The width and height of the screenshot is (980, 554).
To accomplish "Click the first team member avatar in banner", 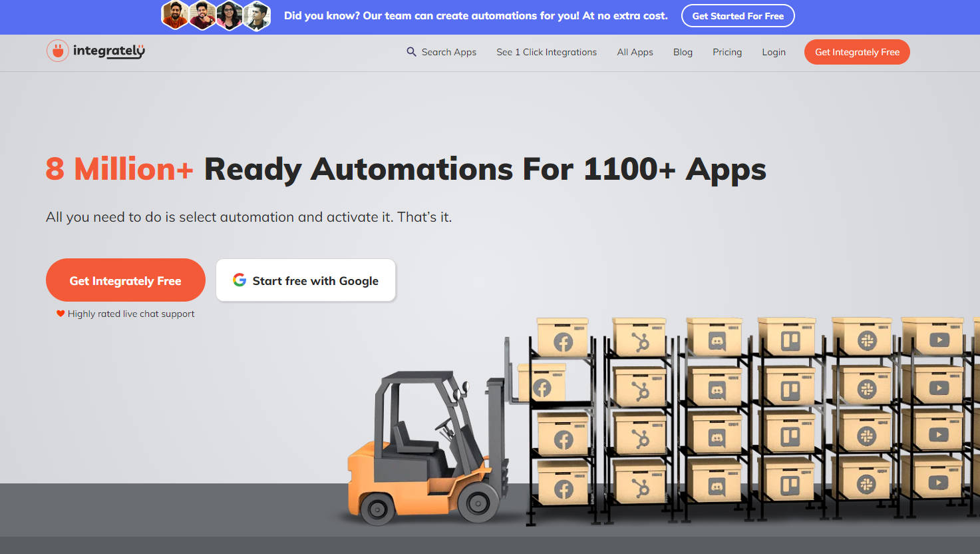I will click(x=175, y=15).
